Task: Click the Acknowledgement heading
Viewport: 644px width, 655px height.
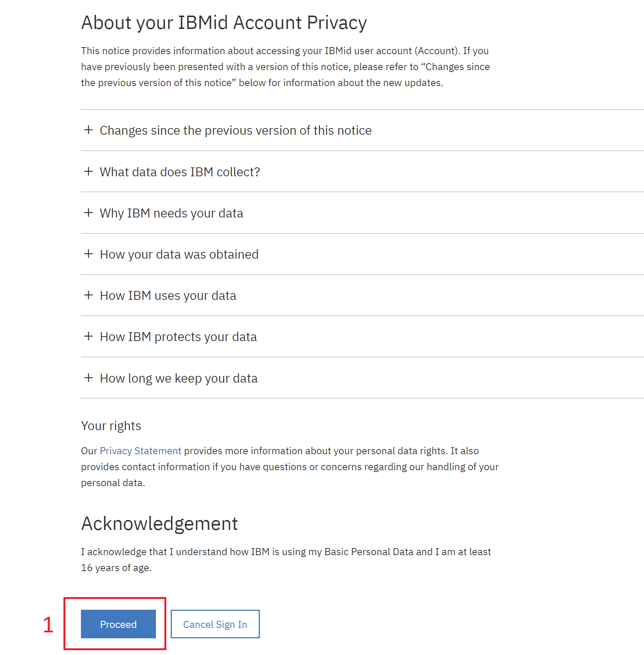Action: [159, 524]
